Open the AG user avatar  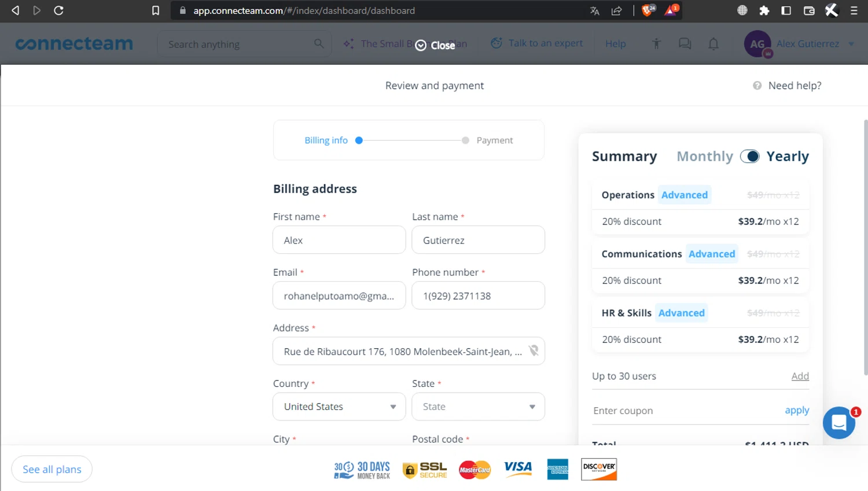(x=758, y=44)
